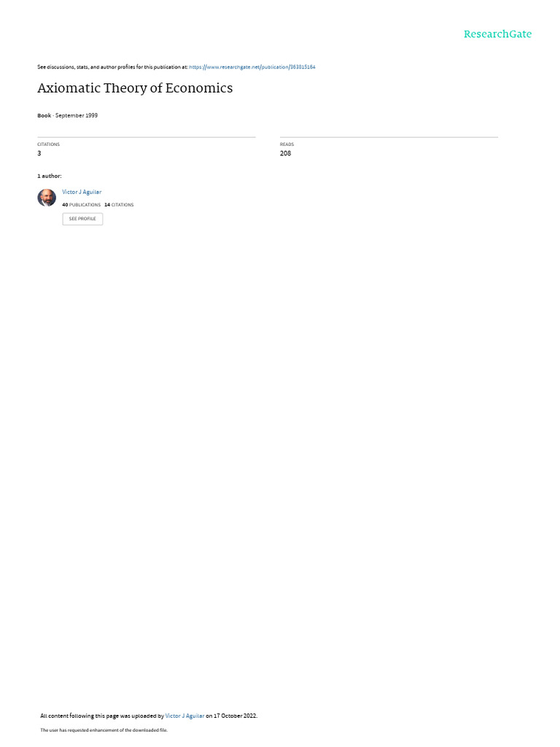Click the READS heading label
The image size is (560, 747).
point(287,144)
